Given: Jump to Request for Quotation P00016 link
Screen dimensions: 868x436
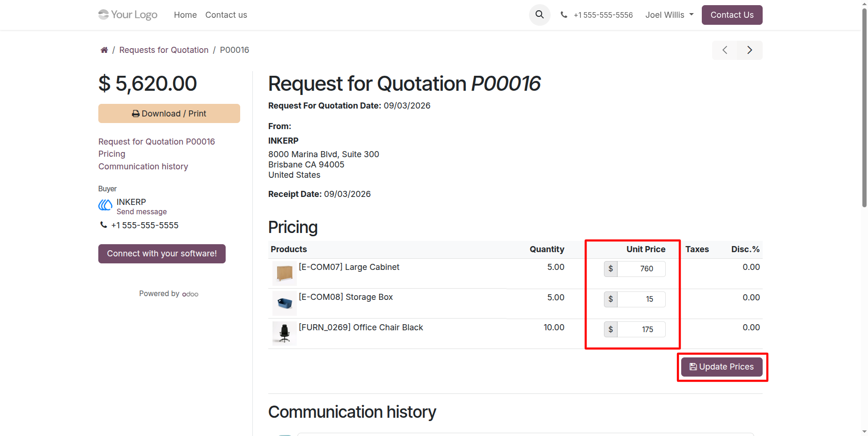Looking at the screenshot, I should click(x=157, y=142).
